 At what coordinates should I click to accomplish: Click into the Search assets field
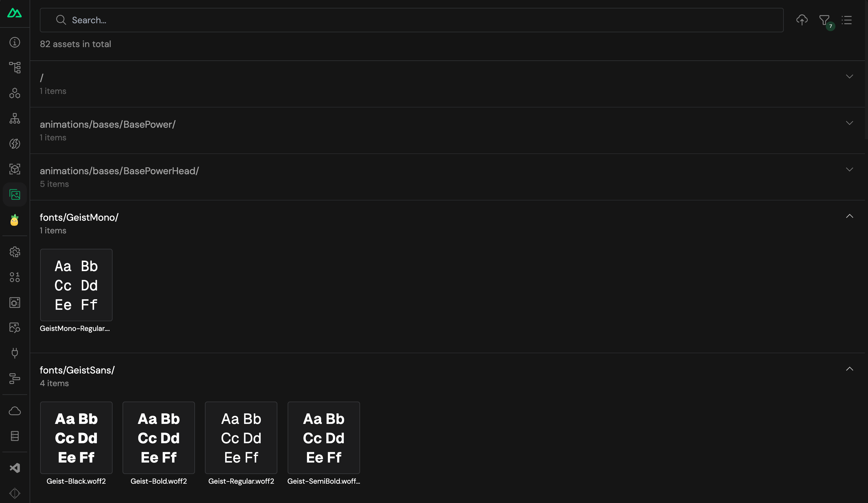(x=412, y=20)
